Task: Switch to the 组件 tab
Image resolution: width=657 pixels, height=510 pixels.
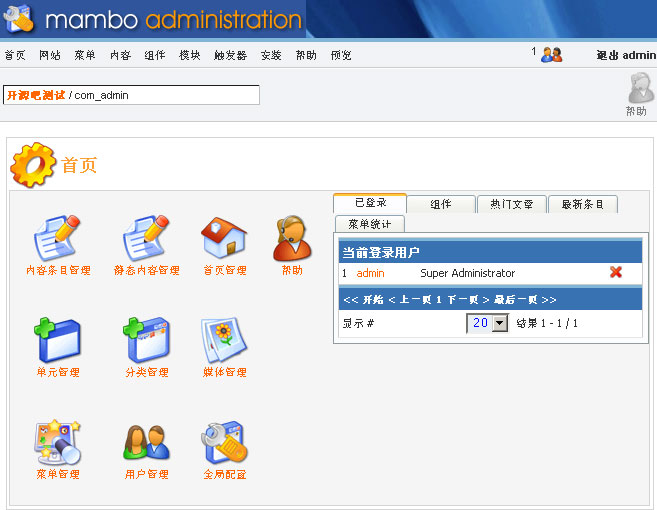Action: click(441, 205)
